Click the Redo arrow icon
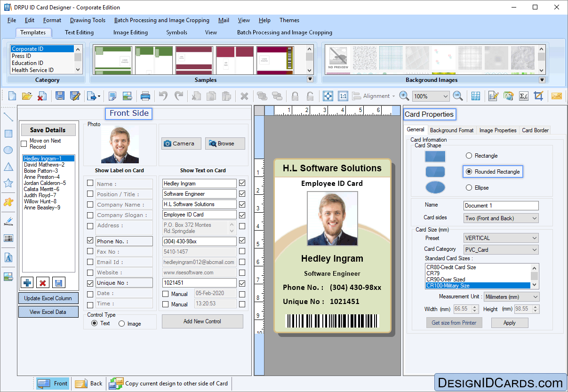568x392 pixels. click(x=179, y=96)
